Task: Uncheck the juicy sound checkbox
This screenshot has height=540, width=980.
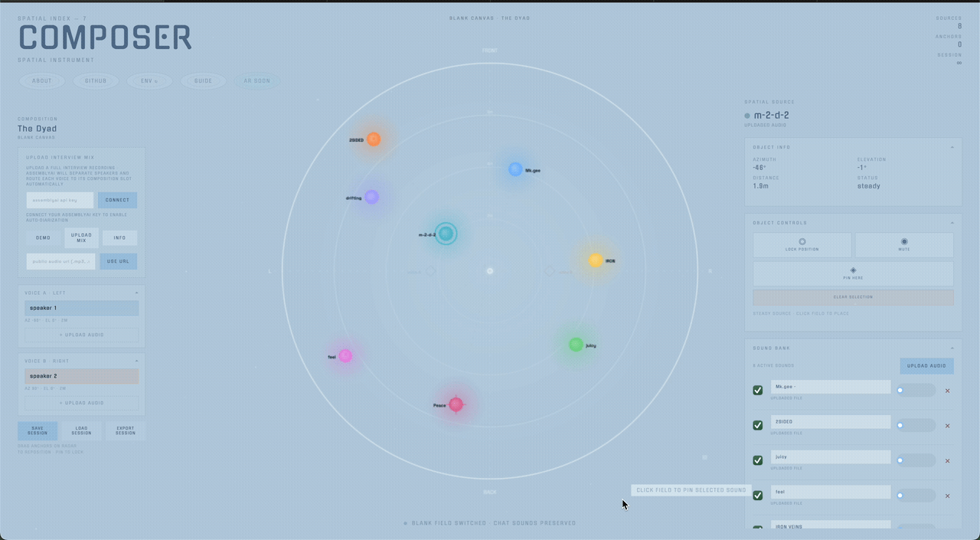Action: [x=758, y=460]
